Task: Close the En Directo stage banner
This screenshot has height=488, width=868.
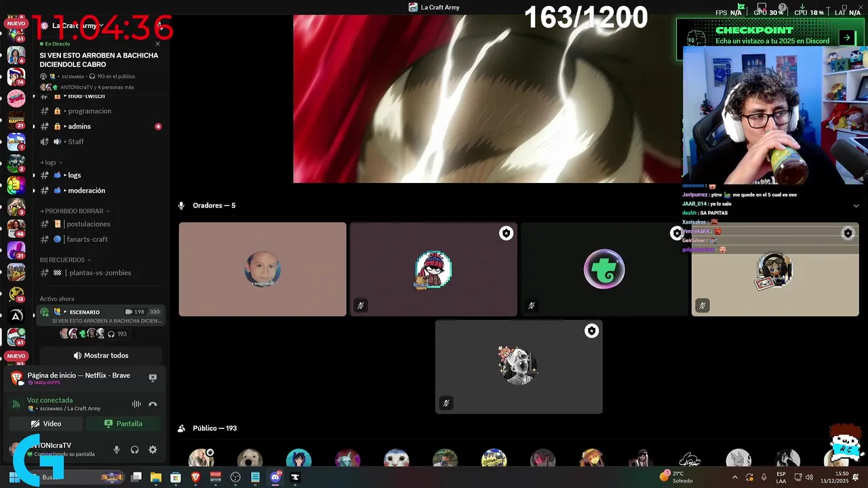Action: [158, 44]
